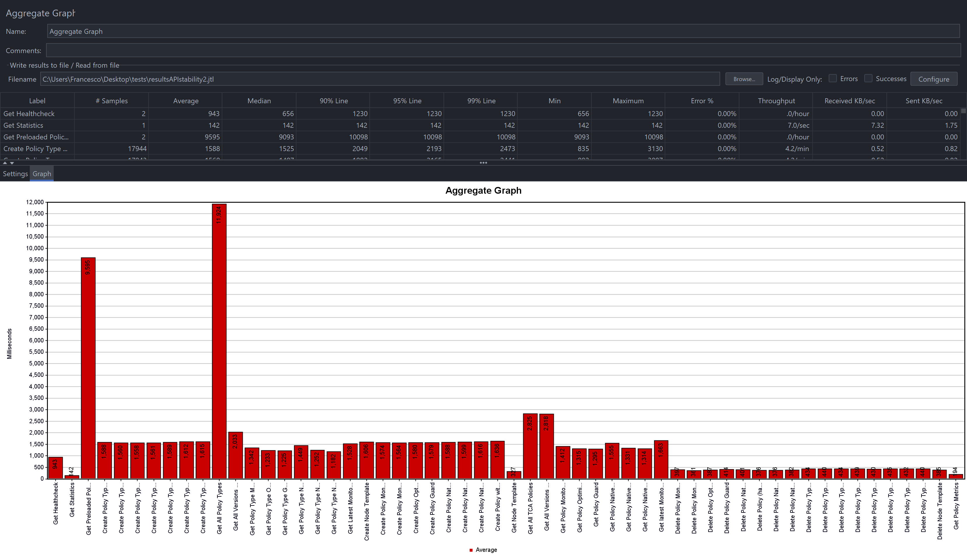
Task: Switch to the Settings tab
Action: pyautogui.click(x=15, y=174)
